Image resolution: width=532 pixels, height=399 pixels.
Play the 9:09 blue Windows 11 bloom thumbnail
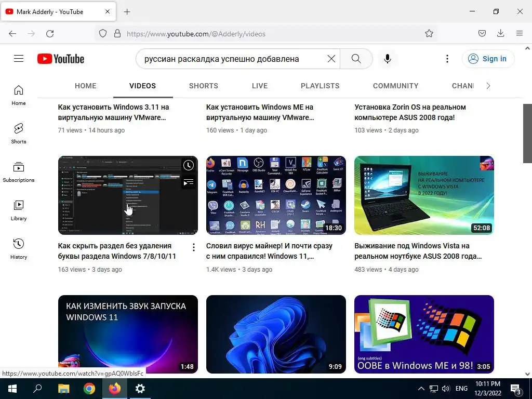click(276, 334)
